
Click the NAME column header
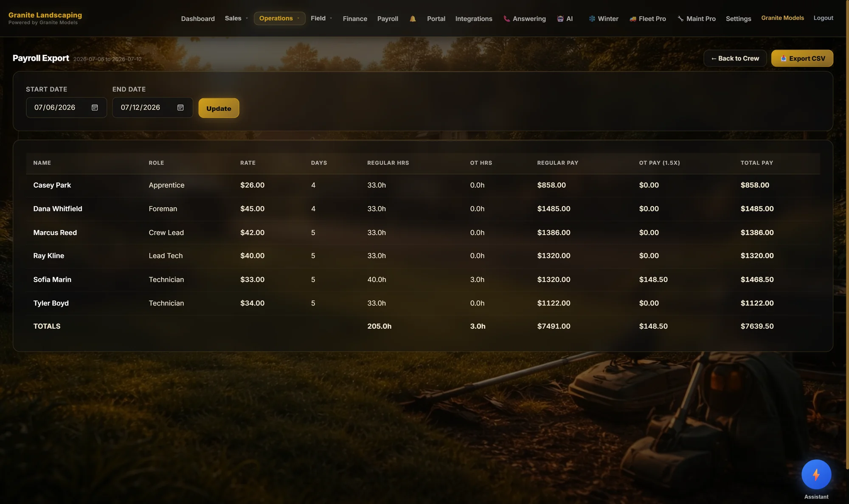tap(42, 163)
